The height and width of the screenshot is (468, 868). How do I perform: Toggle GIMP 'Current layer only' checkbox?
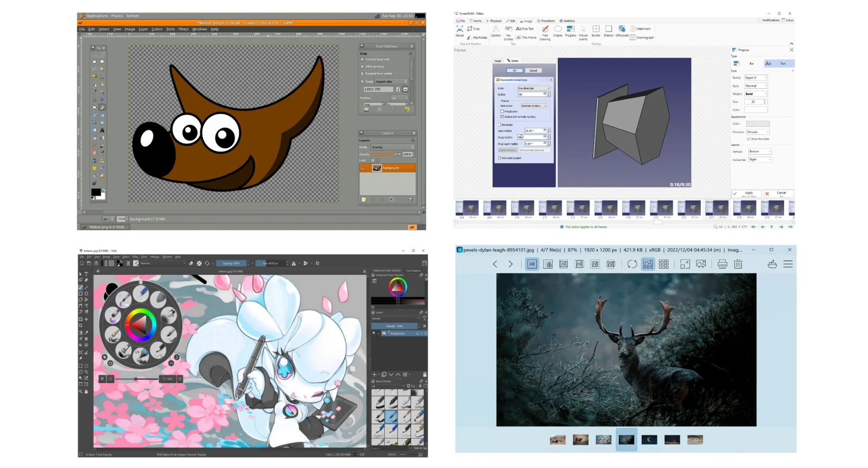click(362, 59)
